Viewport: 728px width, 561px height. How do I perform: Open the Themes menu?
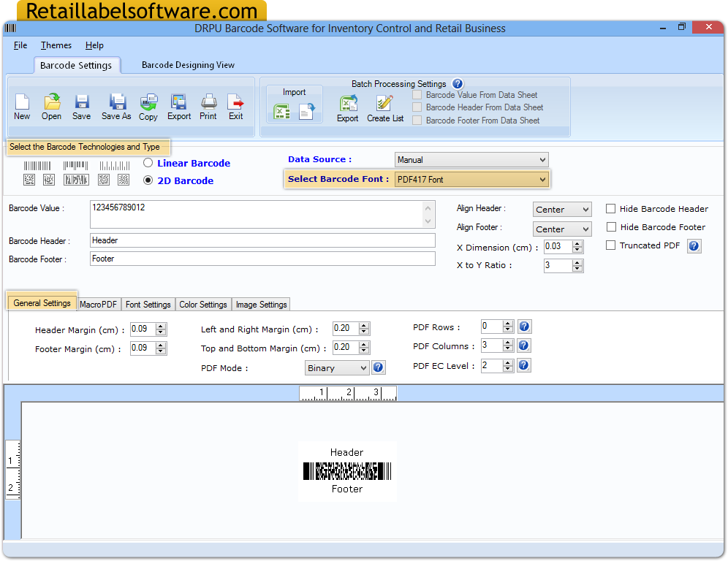pos(56,45)
